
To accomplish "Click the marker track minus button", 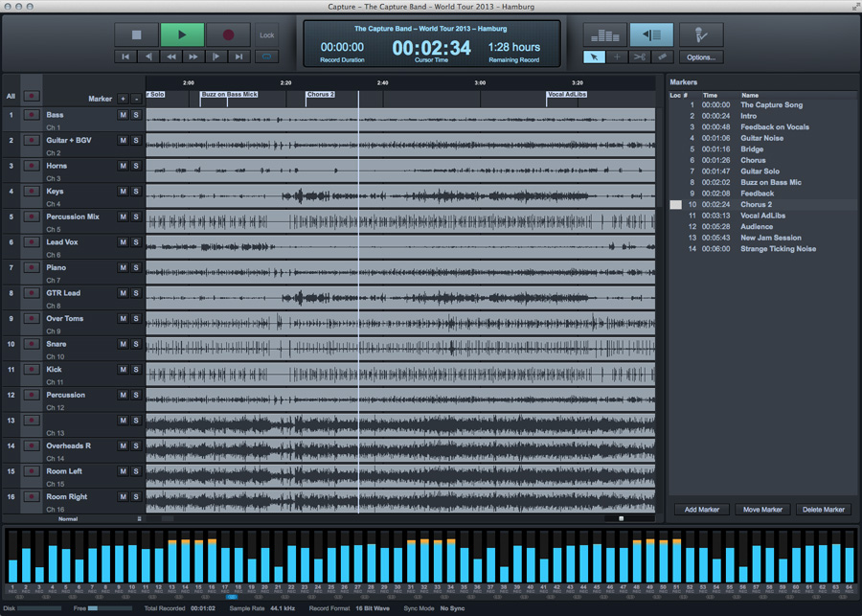I will tap(136, 99).
